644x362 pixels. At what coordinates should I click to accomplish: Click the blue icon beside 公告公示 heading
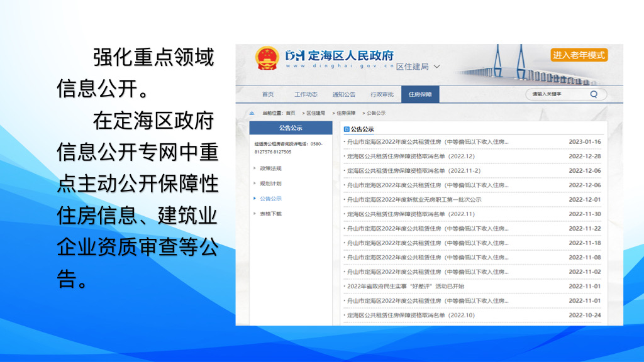click(347, 129)
